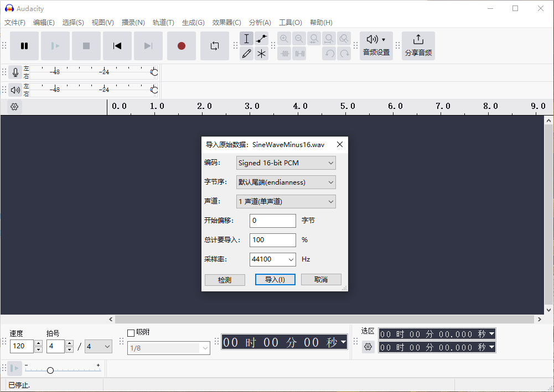Open the 采样率 sample rate dropdown
This screenshot has width=554, height=392.
click(272, 259)
